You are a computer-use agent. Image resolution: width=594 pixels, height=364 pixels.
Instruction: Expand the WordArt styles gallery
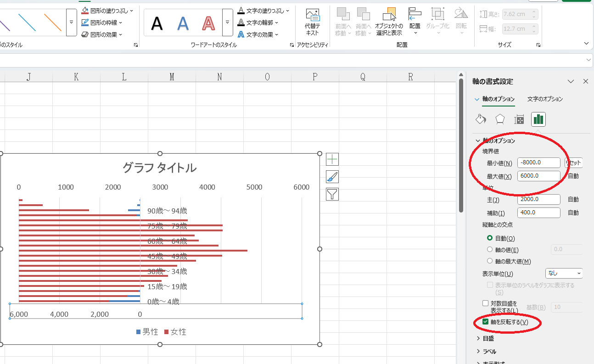tap(228, 22)
